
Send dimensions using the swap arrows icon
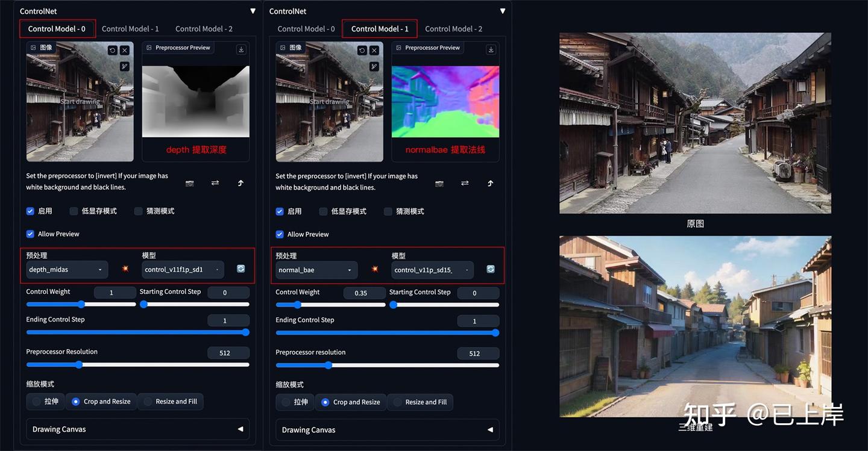pos(215,183)
